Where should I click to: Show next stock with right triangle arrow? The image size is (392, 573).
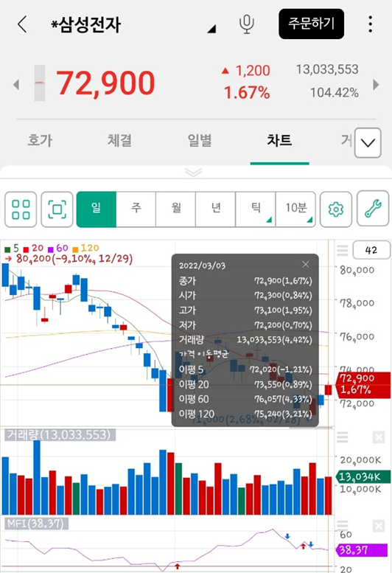(x=376, y=85)
